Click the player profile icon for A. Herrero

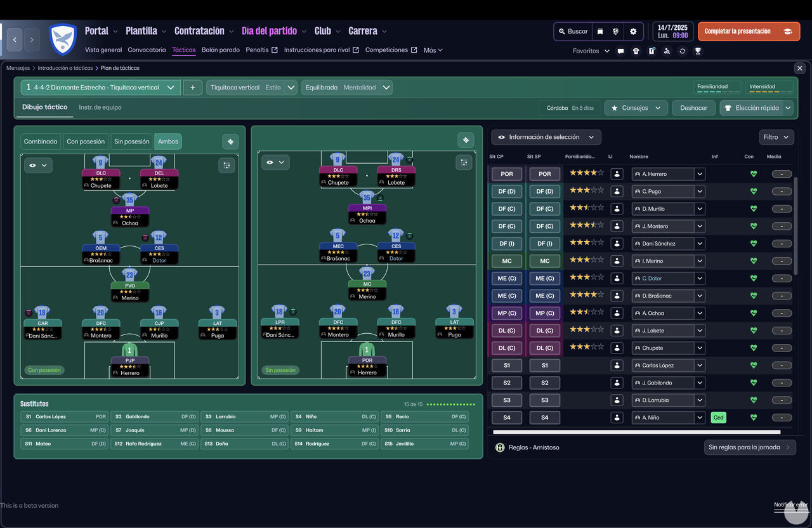[x=617, y=174]
